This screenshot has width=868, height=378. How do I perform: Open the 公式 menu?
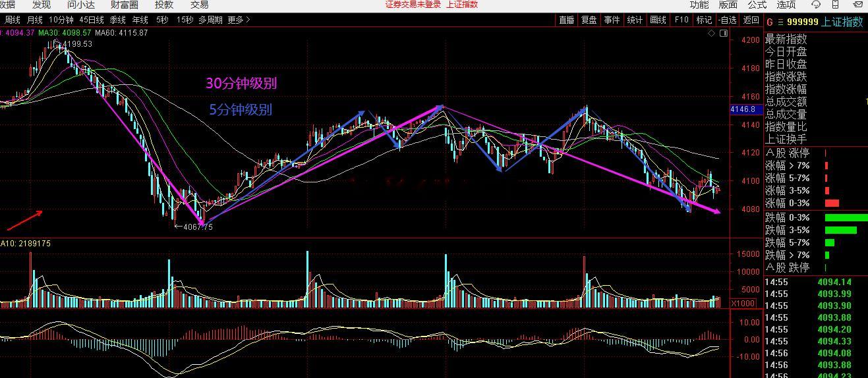[757, 5]
